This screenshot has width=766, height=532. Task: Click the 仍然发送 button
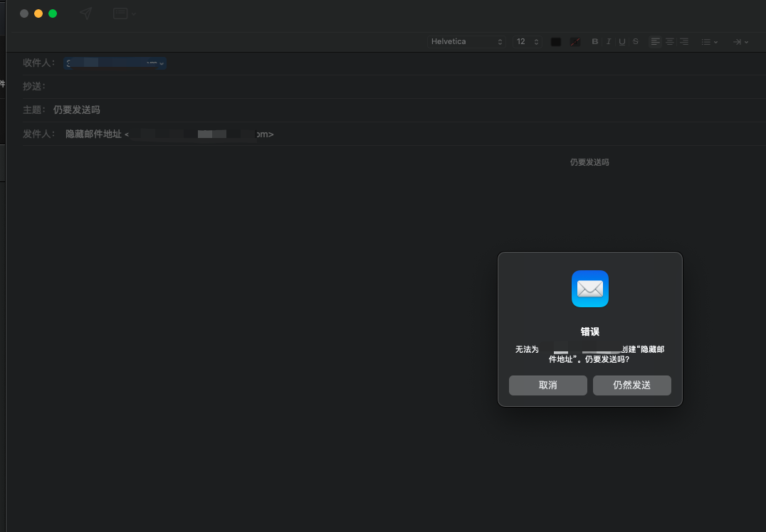pyautogui.click(x=631, y=385)
